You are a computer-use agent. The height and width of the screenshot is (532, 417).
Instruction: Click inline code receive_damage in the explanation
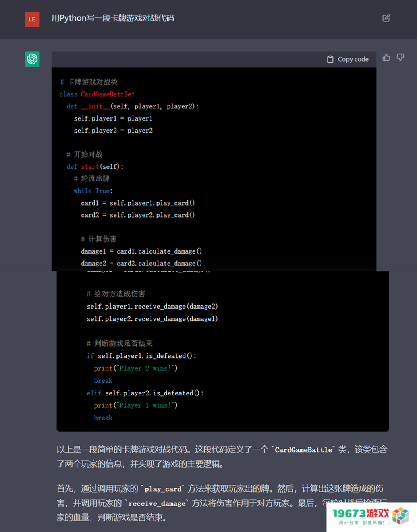[157, 503]
